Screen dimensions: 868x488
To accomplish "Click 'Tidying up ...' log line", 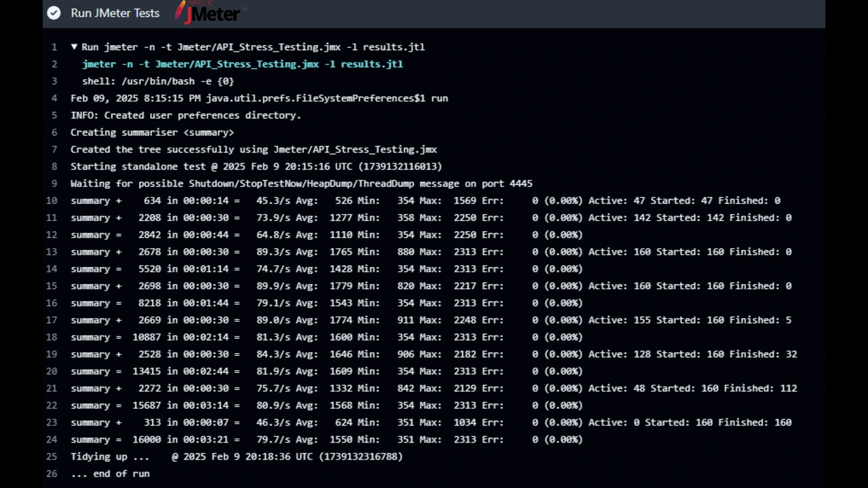I will click(237, 457).
